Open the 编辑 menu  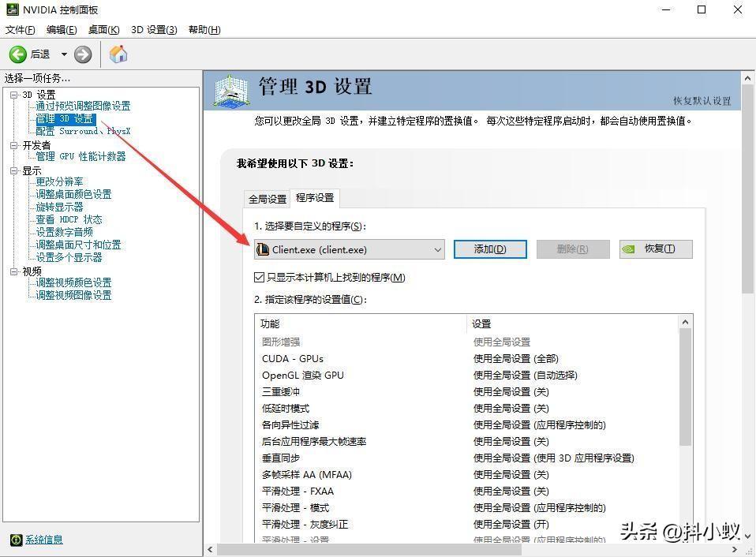pos(62,30)
